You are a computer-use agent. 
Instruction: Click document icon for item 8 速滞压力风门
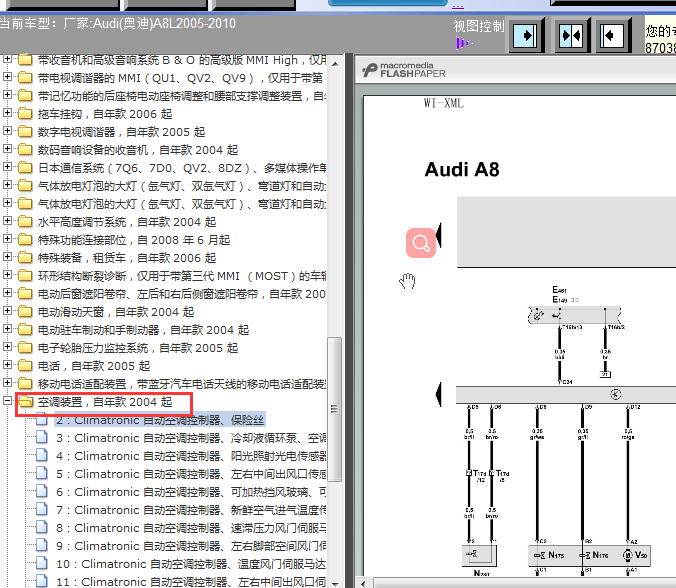tap(42, 528)
